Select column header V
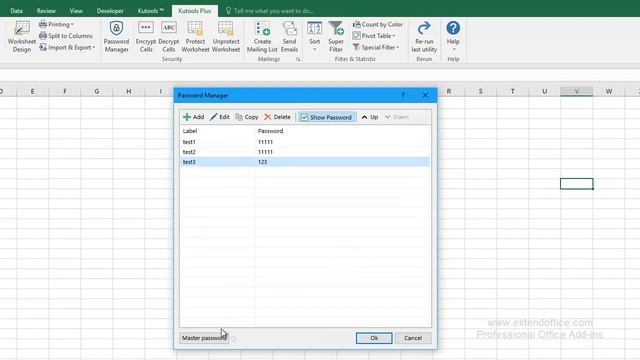 [x=577, y=91]
